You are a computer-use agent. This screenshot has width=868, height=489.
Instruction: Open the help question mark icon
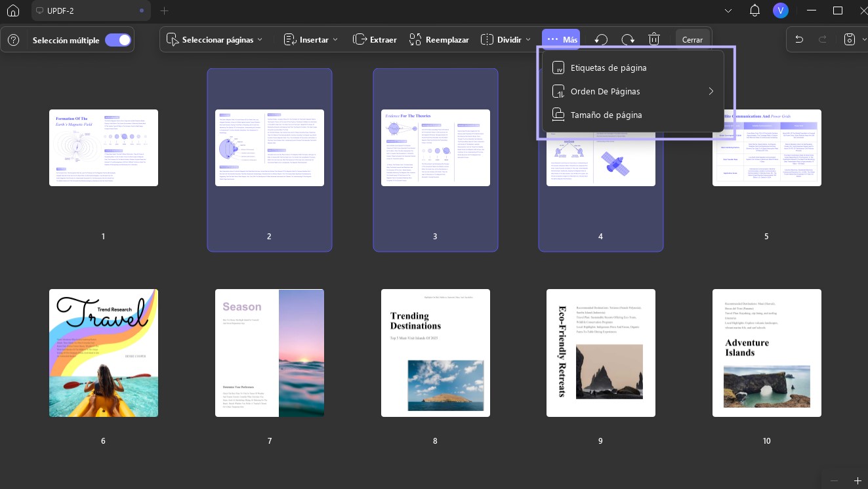click(x=13, y=40)
